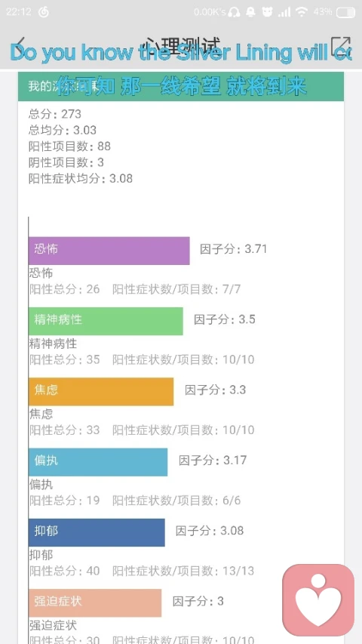Tap the NetEase music status icon
Image resolution: width=362 pixels, height=644 pixels.
click(44, 12)
